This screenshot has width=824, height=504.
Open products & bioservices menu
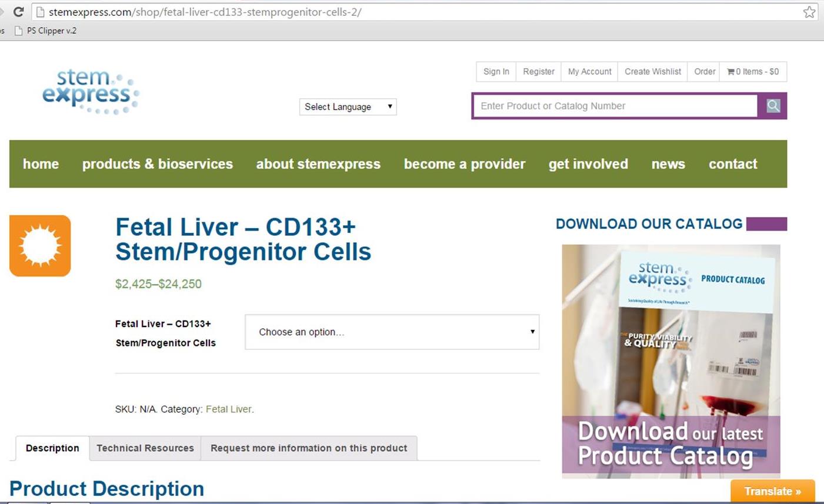tap(158, 164)
